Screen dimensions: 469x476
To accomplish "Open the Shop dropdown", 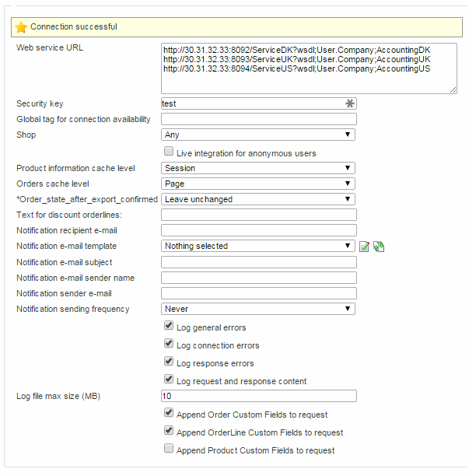I will click(258, 135).
